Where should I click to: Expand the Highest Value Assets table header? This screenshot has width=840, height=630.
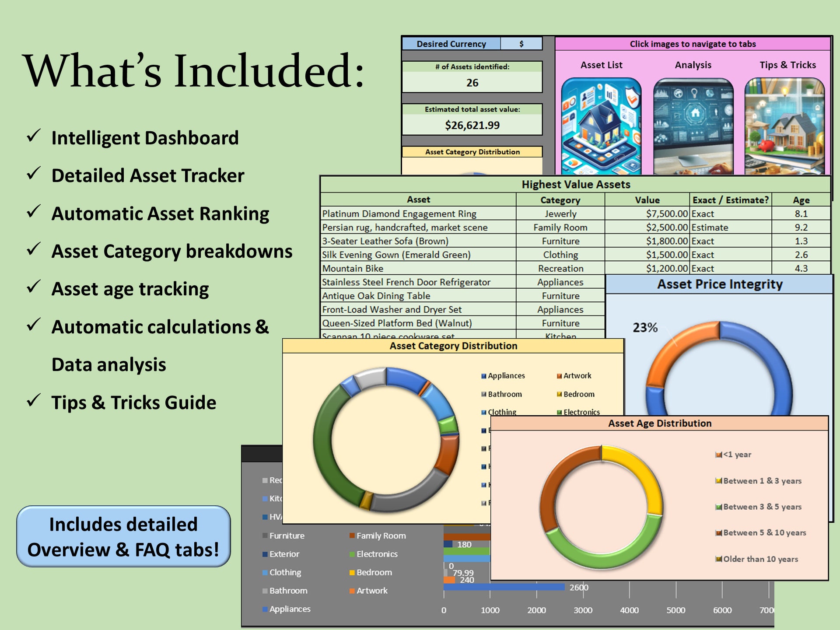point(575,185)
